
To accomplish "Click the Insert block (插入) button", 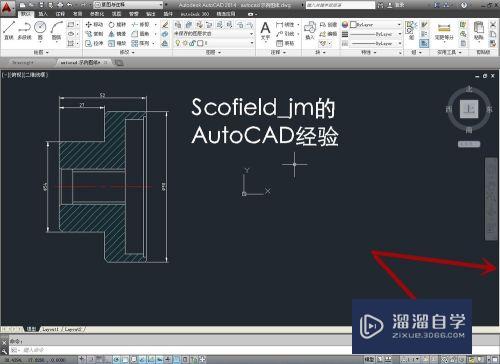I will (310, 31).
